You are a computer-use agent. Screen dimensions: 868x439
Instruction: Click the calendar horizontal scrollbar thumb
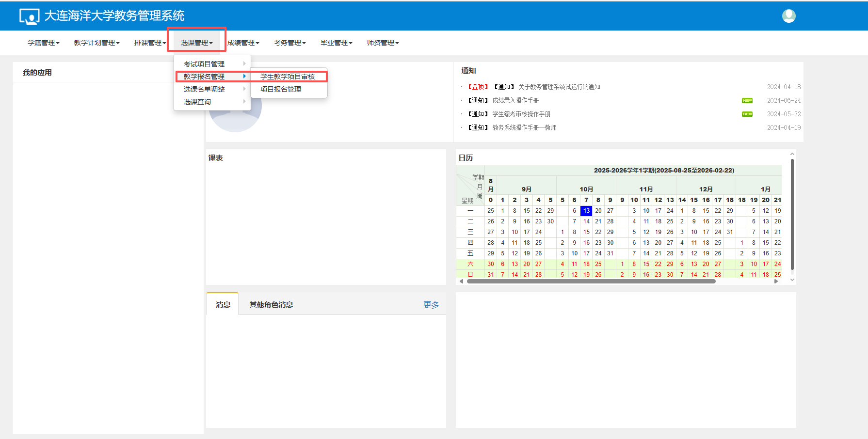(x=591, y=281)
